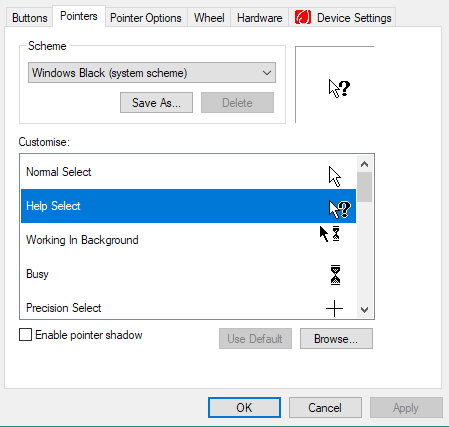
Task: Click the list scrollbar down arrow
Action: (x=364, y=310)
